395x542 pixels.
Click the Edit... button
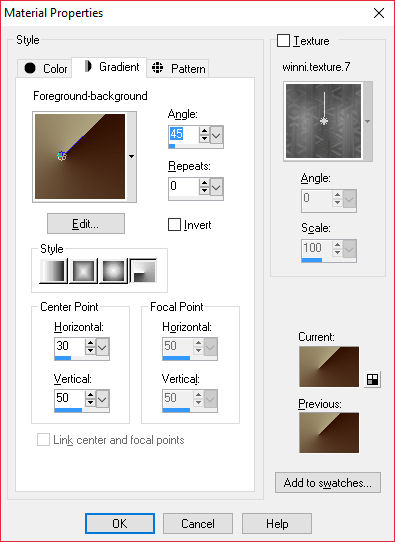point(86,224)
